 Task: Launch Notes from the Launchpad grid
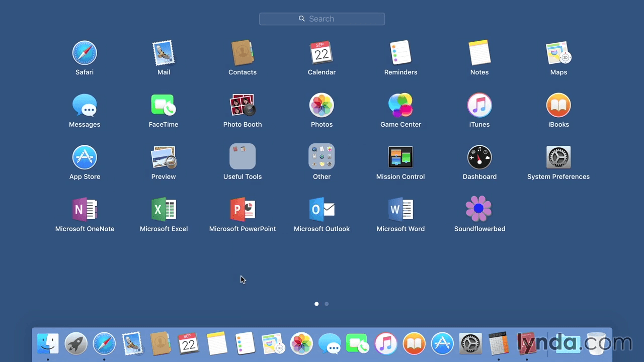479,53
